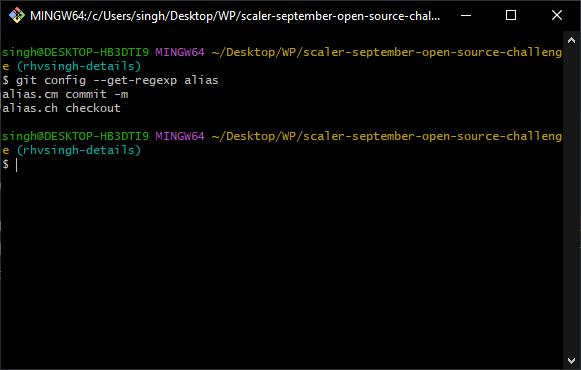Click the second '(rhvsingh-details)' branch name
The width and height of the screenshot is (581, 370).
click(x=79, y=150)
